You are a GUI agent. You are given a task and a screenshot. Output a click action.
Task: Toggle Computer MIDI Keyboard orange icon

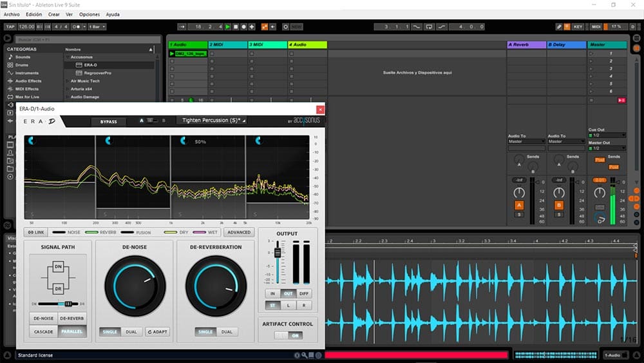click(567, 26)
